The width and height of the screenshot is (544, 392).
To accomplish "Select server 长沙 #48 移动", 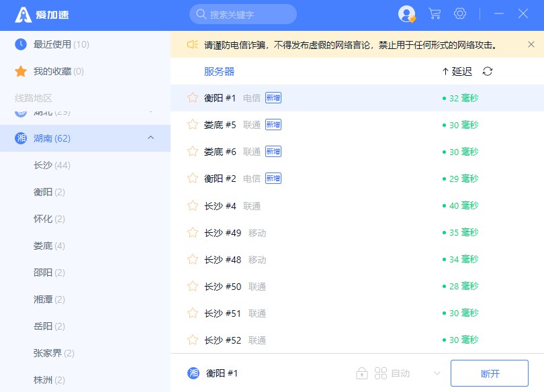I will click(357, 260).
